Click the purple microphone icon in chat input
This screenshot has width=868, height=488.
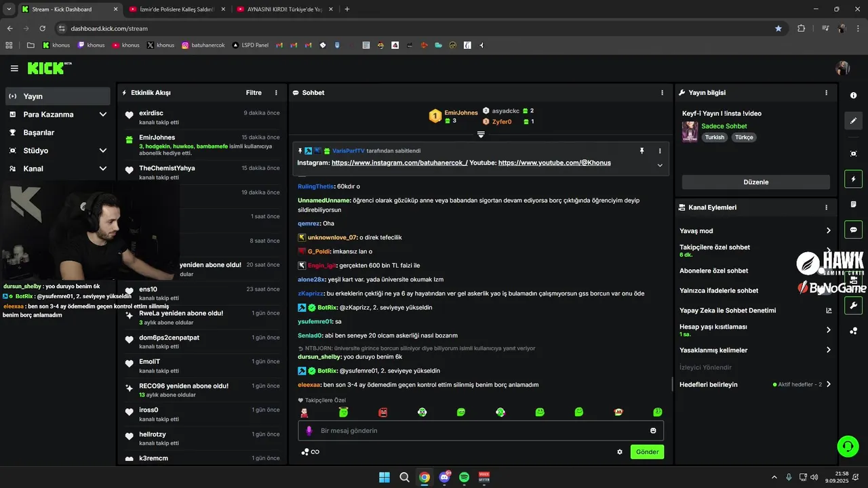point(309,430)
